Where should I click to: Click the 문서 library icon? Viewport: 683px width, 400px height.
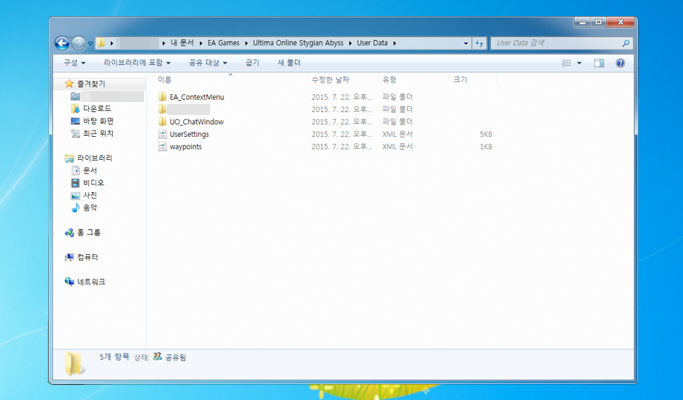pos(75,170)
